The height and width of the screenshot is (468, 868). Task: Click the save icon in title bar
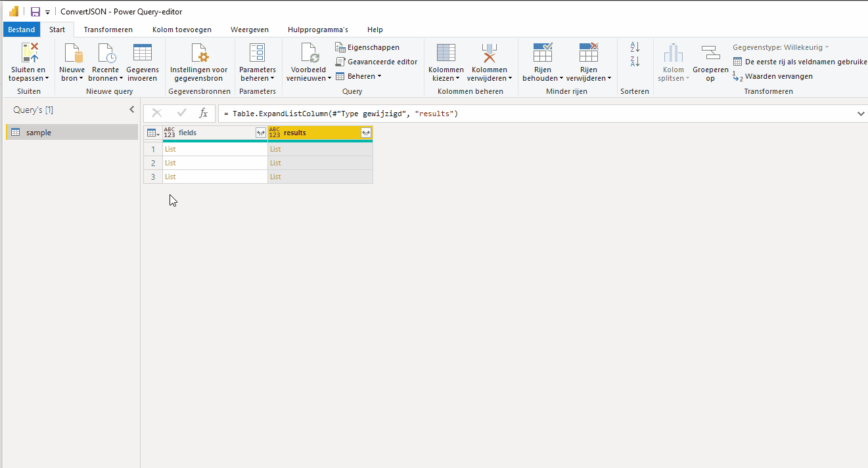(35, 12)
